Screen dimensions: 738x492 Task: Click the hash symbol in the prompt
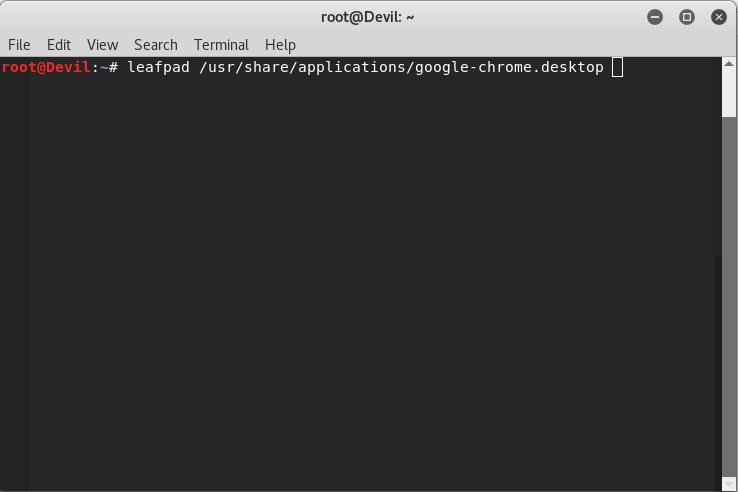coord(114,68)
